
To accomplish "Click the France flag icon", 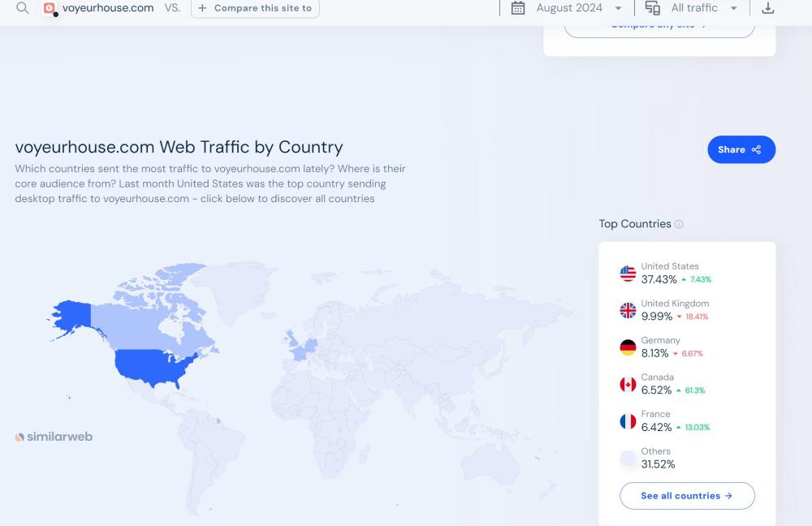I will pos(628,421).
